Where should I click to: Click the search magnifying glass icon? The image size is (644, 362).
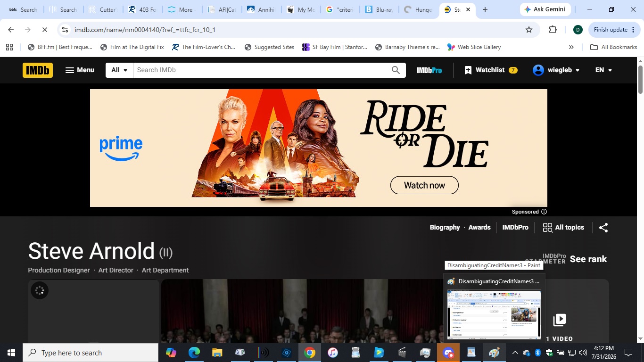tap(396, 70)
